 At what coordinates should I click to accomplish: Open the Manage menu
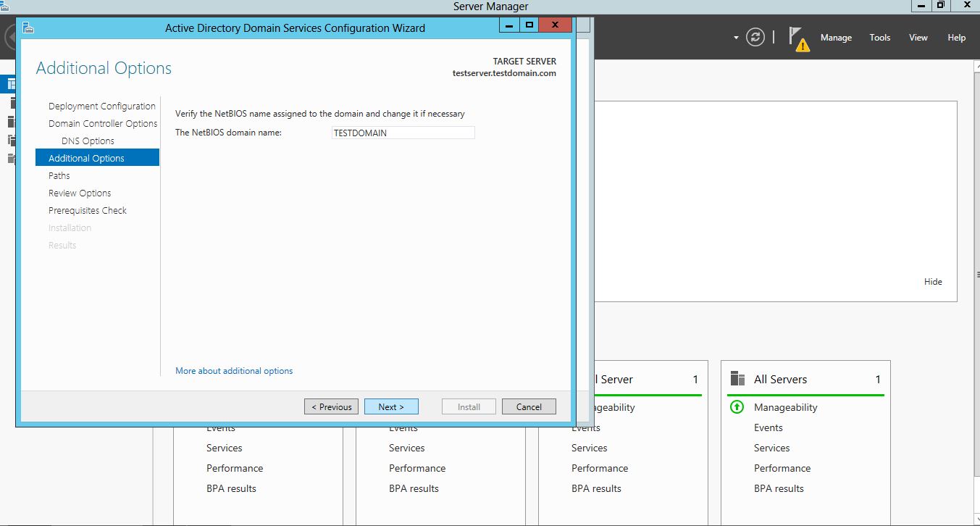tap(836, 38)
